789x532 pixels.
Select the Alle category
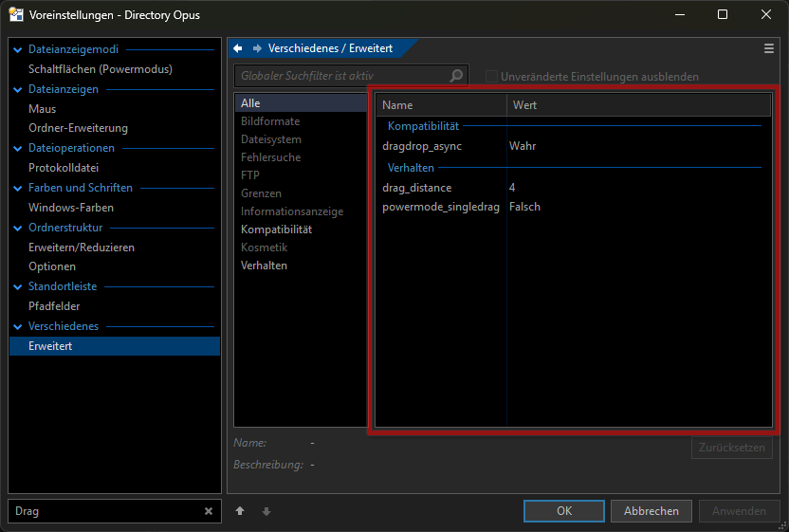pos(301,103)
